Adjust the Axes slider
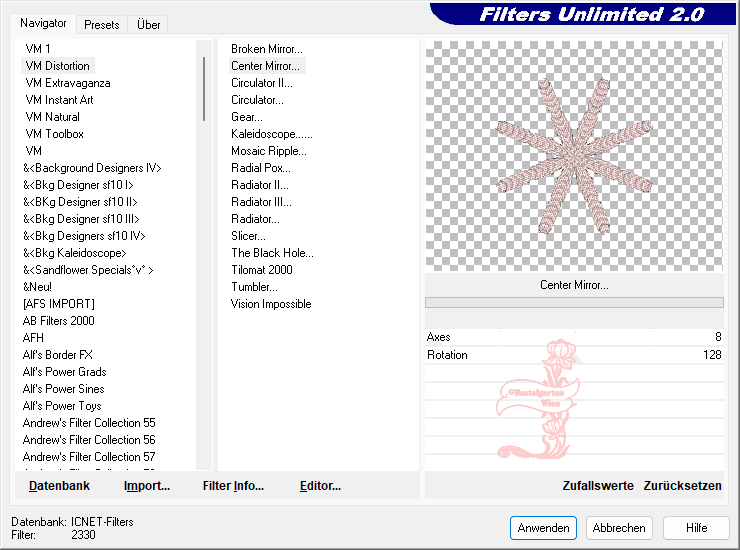This screenshot has width=740, height=550. click(574, 338)
